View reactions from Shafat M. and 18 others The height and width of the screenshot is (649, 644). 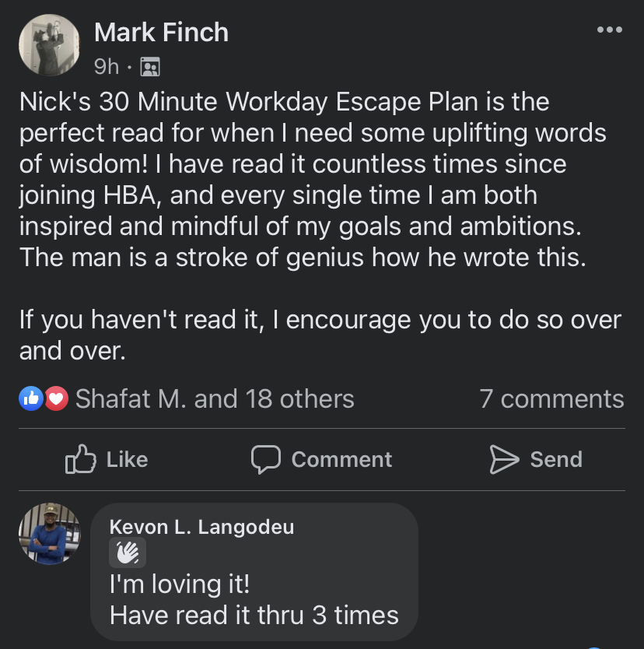(215, 399)
